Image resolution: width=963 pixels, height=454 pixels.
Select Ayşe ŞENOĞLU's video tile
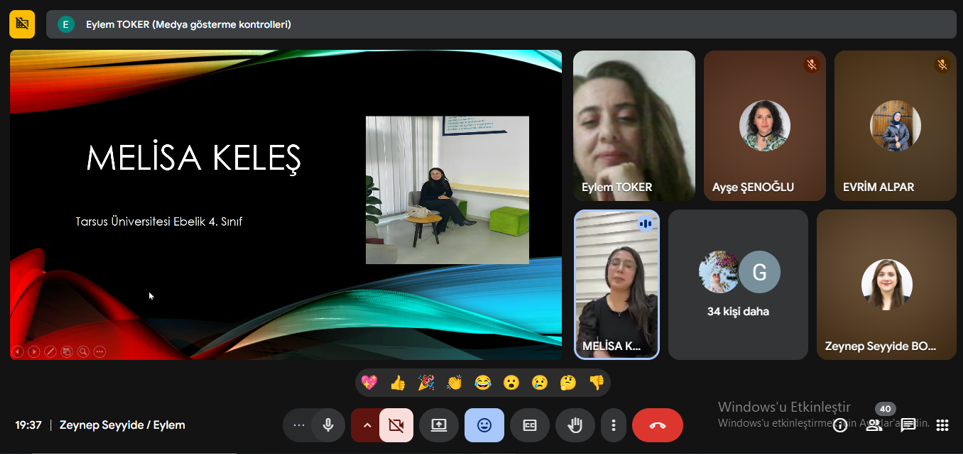point(764,126)
